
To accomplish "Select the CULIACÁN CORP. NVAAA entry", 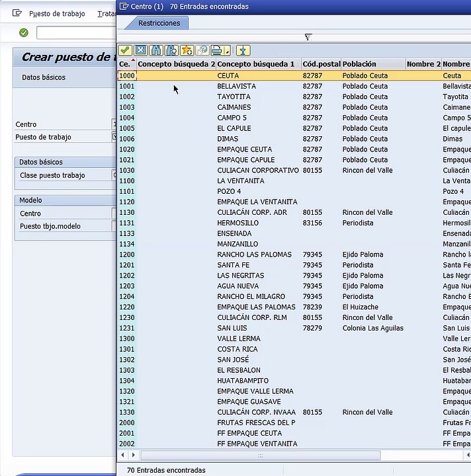I will 256,413.
